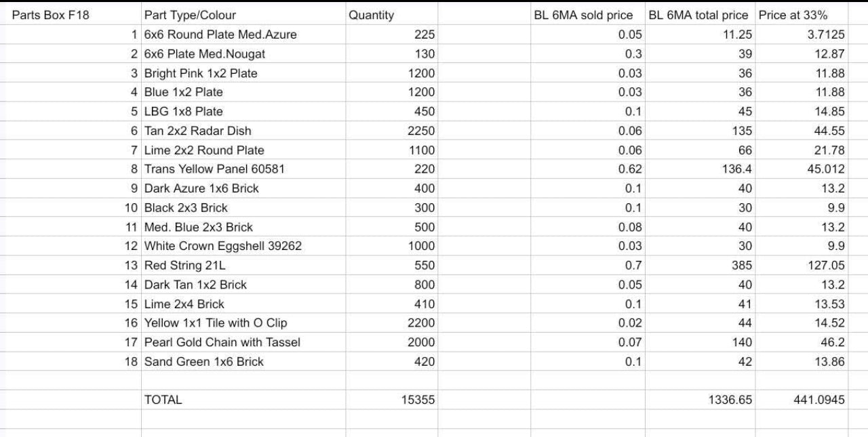Click the 'Tan 2x2 Radar Dish' cell
Image resolution: width=868 pixels, height=437 pixels.
243,131
